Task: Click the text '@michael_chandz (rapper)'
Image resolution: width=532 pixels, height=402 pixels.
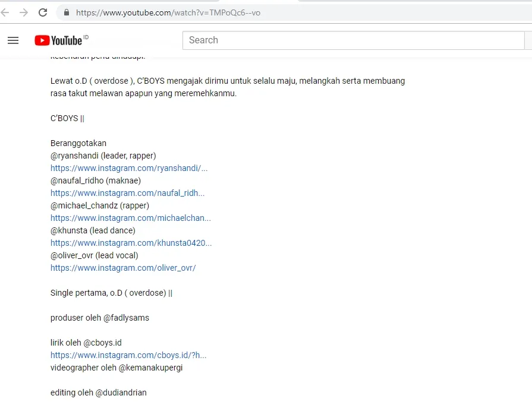Action: click(x=100, y=205)
